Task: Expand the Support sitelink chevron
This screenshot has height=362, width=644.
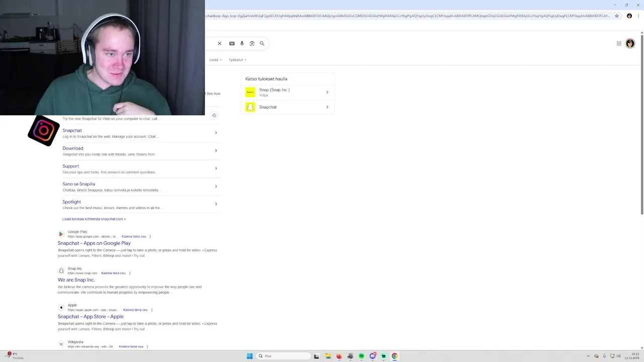Action: [x=216, y=168]
